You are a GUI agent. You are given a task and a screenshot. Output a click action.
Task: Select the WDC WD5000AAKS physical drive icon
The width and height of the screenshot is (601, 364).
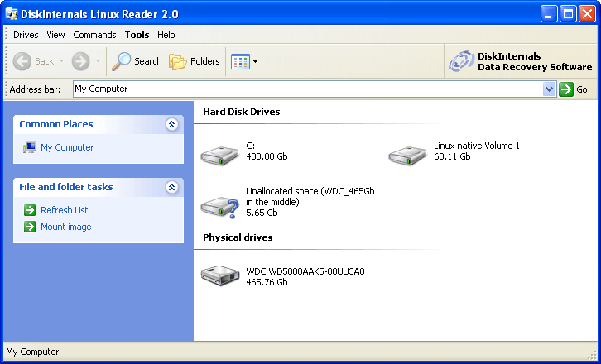(x=220, y=275)
